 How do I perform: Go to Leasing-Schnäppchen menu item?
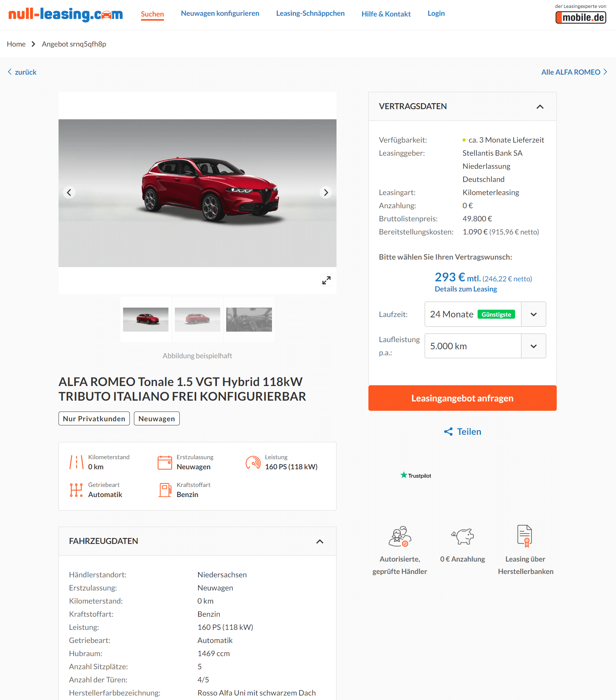point(310,14)
